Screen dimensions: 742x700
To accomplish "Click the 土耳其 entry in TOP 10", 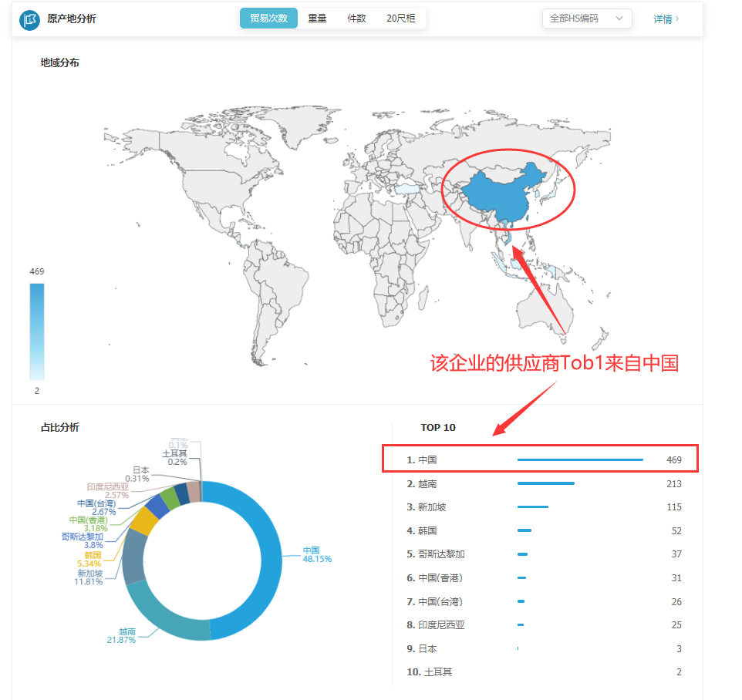I will click(x=429, y=671).
